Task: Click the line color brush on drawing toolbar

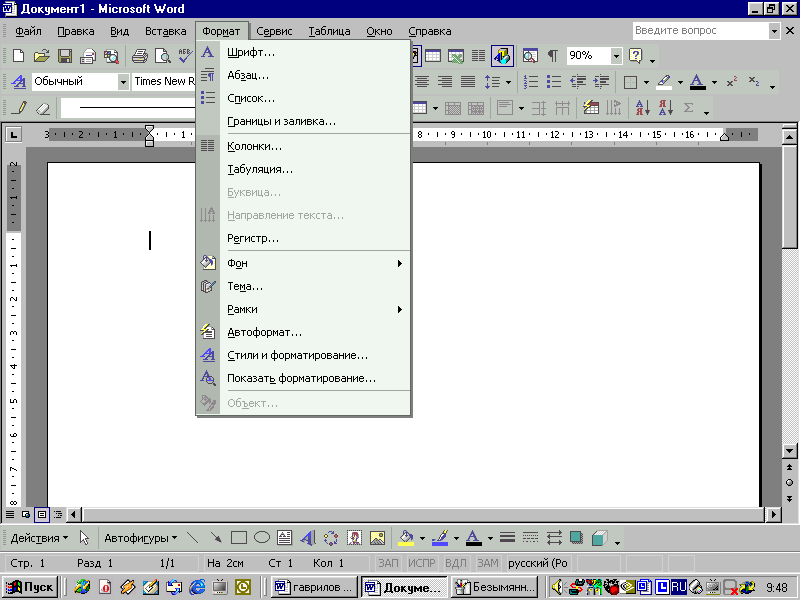Action: coord(440,538)
